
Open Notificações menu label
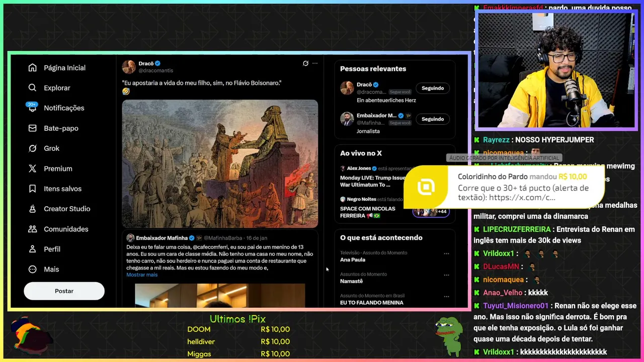click(64, 108)
